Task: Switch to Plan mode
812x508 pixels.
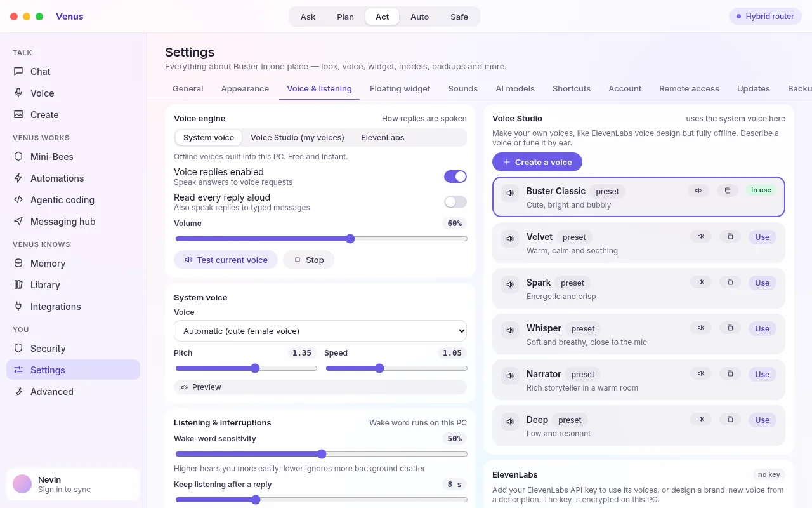Action: pyautogui.click(x=345, y=17)
